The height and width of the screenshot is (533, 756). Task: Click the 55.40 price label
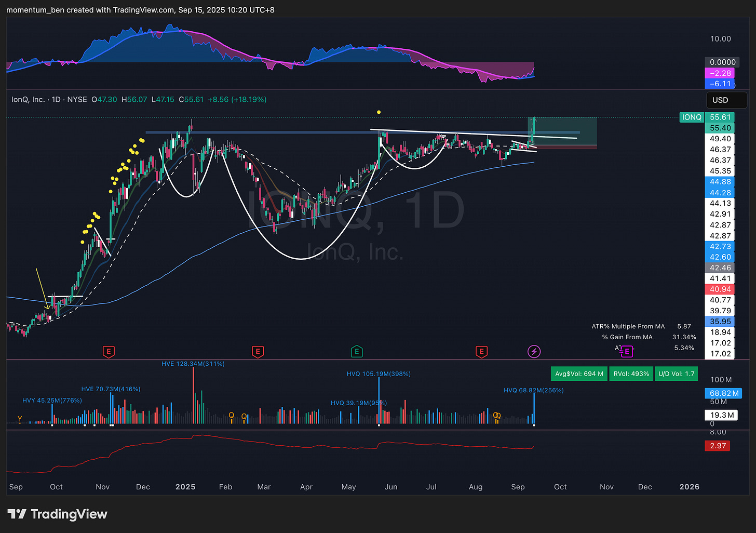(x=720, y=128)
